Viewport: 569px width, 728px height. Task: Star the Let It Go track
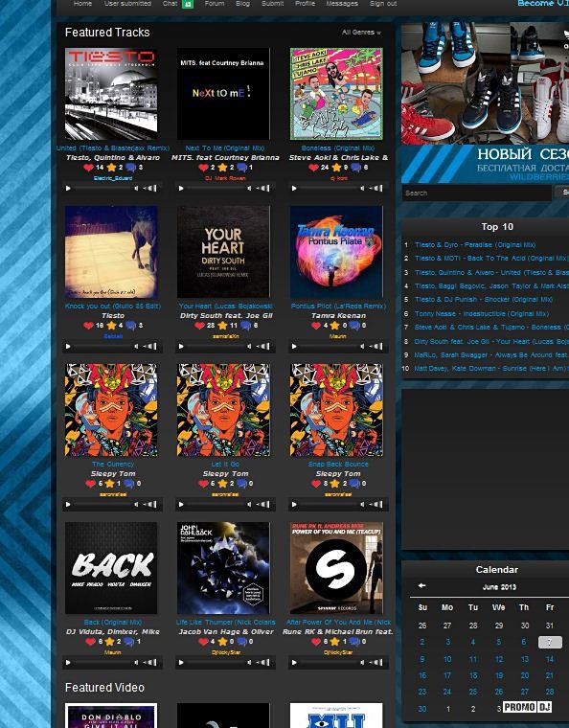[x=222, y=484]
